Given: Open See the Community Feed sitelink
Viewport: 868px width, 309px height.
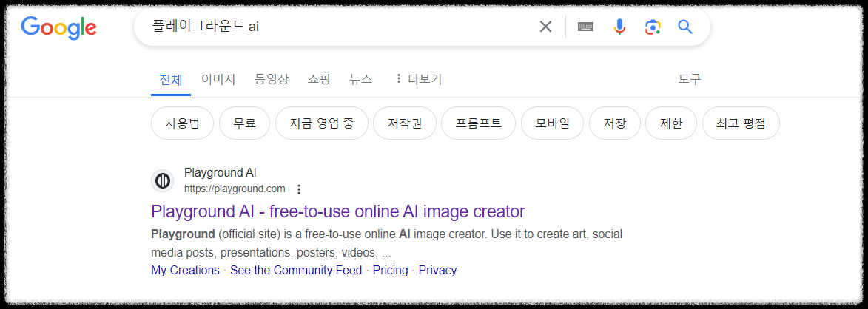Looking at the screenshot, I should click(296, 271).
